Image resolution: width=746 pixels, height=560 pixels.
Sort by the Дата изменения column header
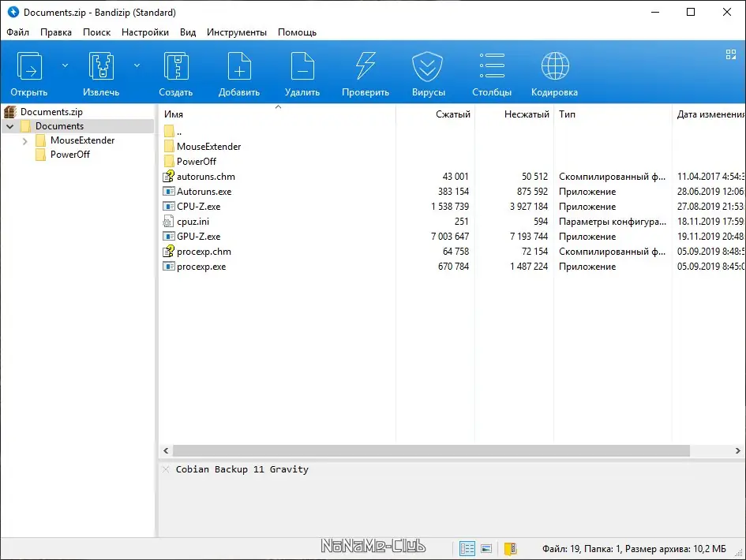[x=709, y=114]
